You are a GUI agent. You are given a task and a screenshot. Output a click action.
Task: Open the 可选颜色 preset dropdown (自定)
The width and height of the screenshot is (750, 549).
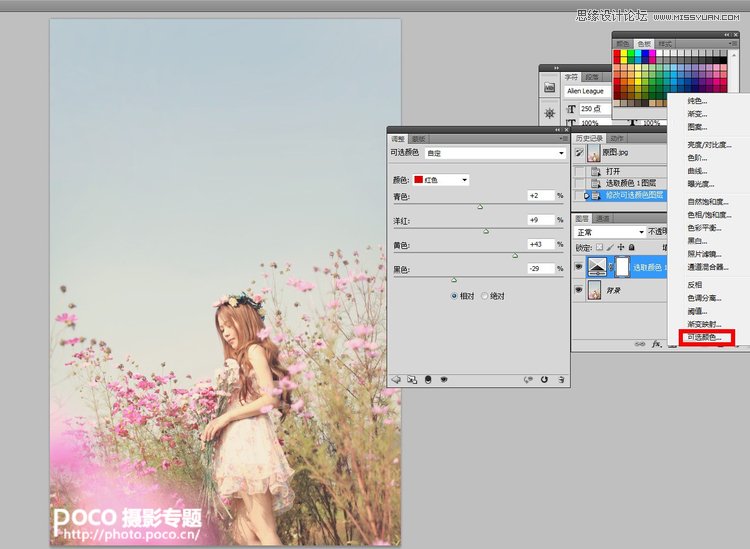click(x=495, y=154)
